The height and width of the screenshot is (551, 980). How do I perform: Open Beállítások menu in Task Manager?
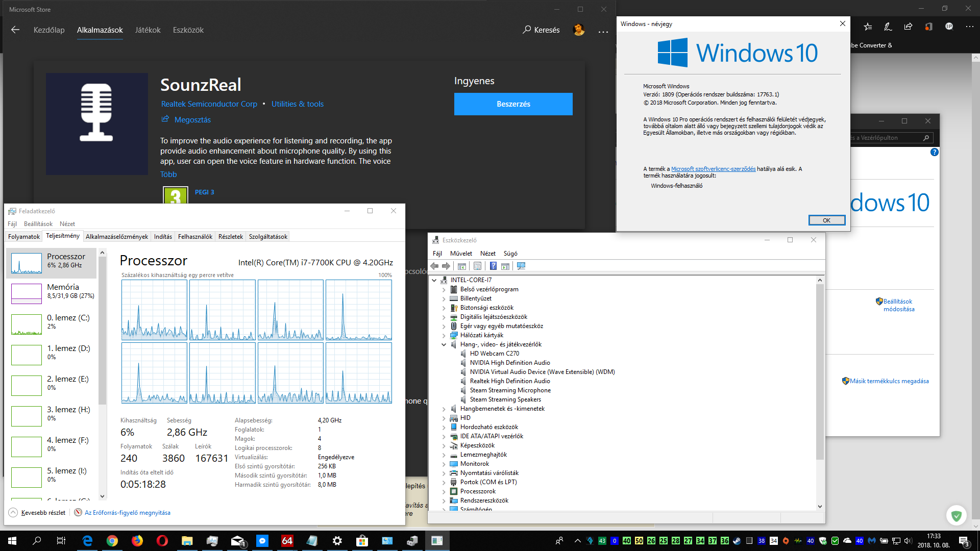(38, 224)
